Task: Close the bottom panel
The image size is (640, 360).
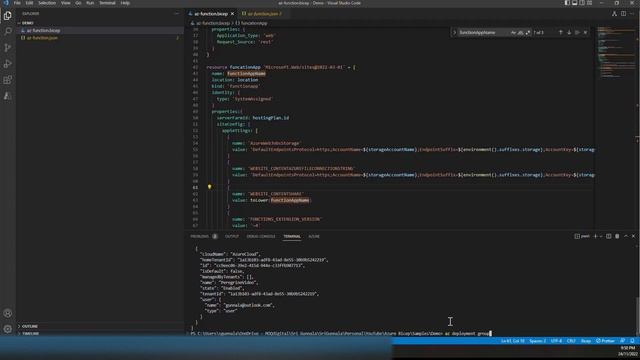Action: [x=633, y=236]
